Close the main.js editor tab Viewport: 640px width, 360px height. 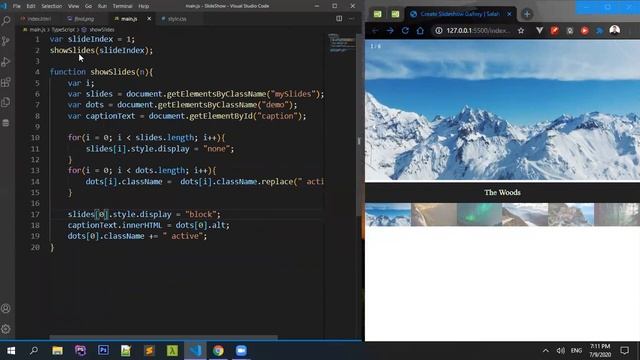click(149, 19)
